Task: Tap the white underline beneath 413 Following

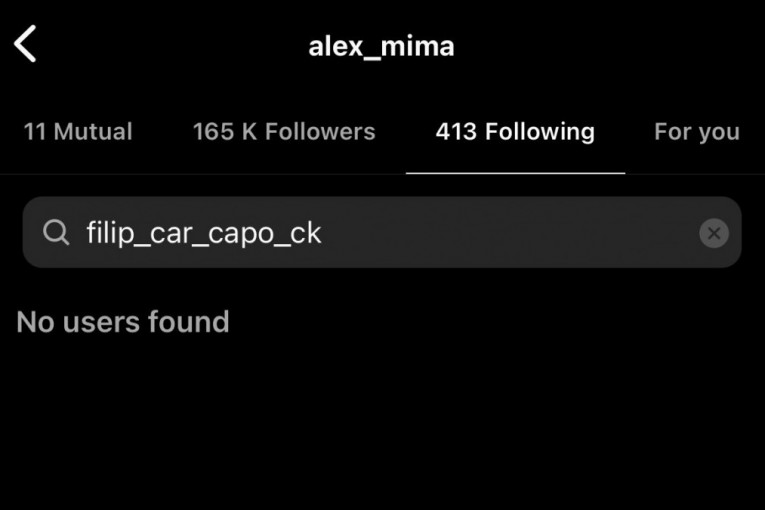Action: click(x=515, y=173)
